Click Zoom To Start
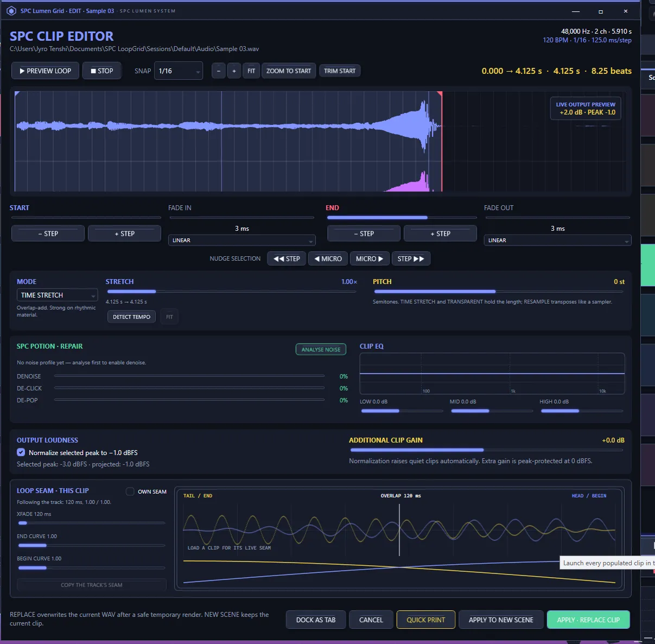 (x=289, y=71)
